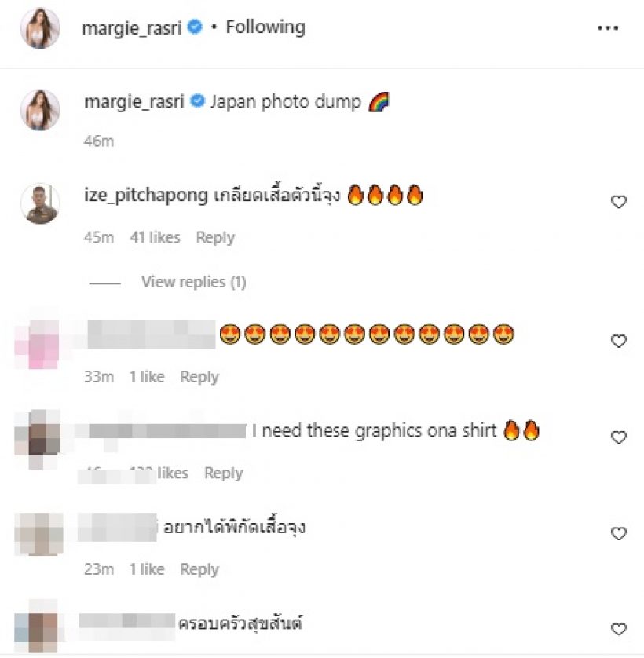Like ize_pitchapong's comment with heart icon
Screen dimensions: 644x658
(618, 202)
